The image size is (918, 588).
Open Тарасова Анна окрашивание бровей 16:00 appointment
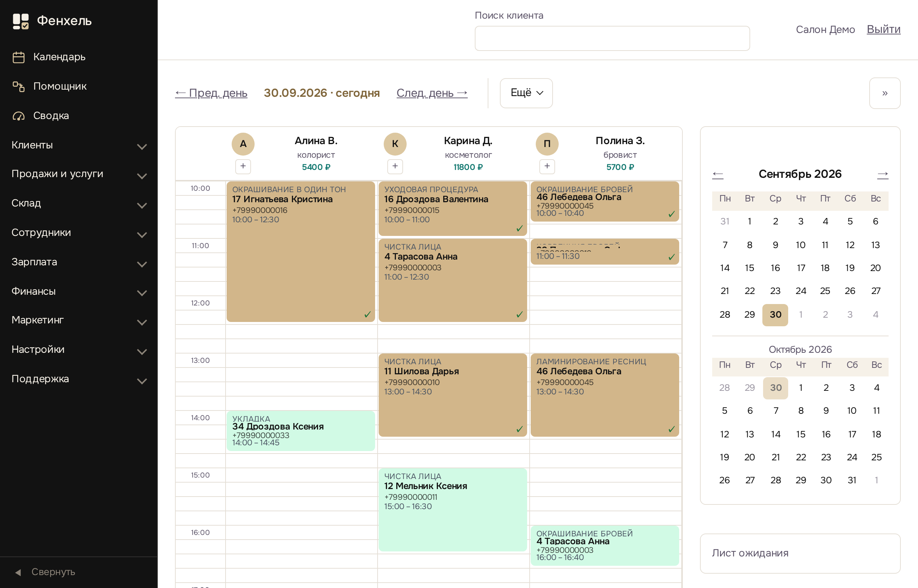coord(605,545)
